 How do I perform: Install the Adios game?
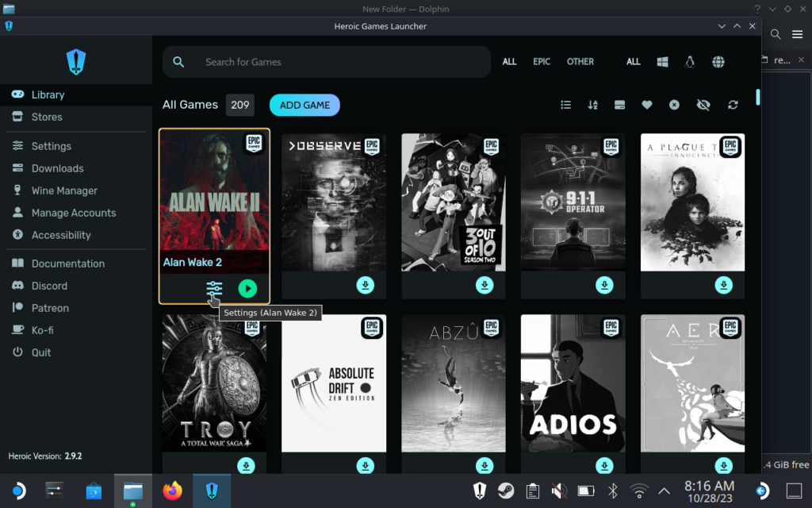[x=604, y=465]
